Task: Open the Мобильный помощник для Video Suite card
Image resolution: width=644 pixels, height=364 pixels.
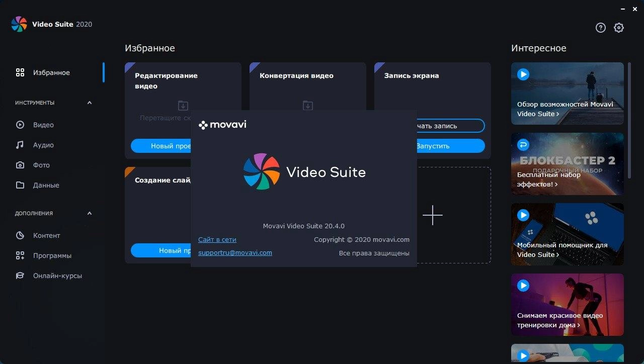Action: [x=568, y=234]
